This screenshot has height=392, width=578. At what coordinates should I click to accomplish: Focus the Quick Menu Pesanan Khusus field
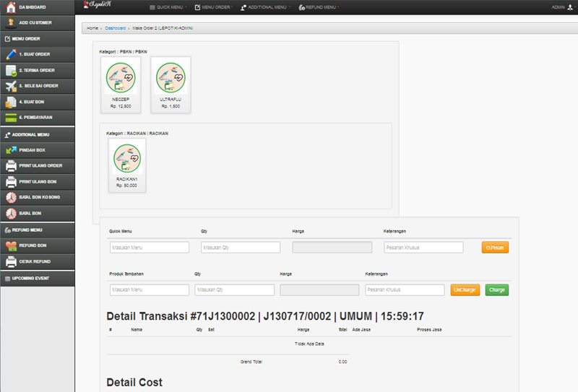[423, 247]
